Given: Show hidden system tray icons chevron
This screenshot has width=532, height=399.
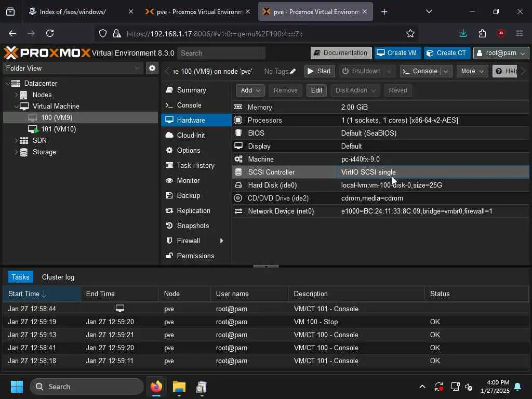Looking at the screenshot, I should coord(422,387).
